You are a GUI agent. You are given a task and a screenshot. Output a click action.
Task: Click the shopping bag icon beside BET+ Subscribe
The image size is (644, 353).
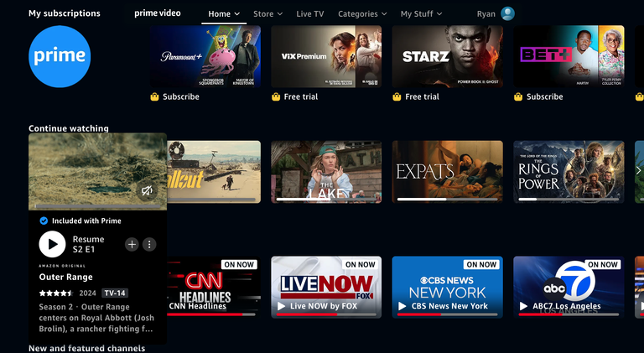518,97
